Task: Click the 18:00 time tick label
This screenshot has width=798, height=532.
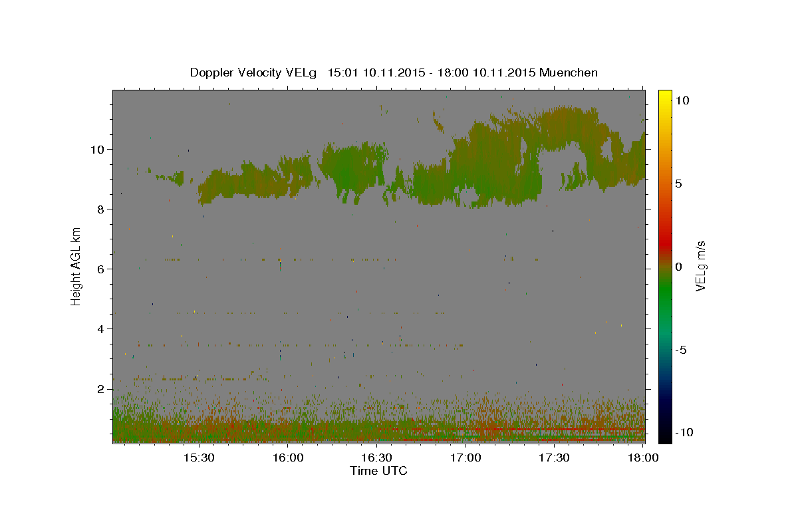Action: pos(643,458)
